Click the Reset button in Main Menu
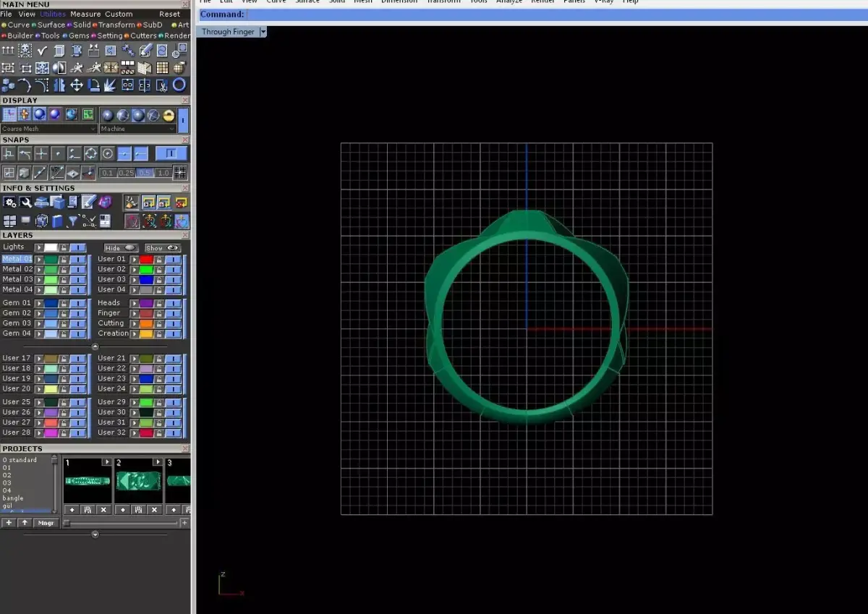The image size is (868, 614). point(170,14)
